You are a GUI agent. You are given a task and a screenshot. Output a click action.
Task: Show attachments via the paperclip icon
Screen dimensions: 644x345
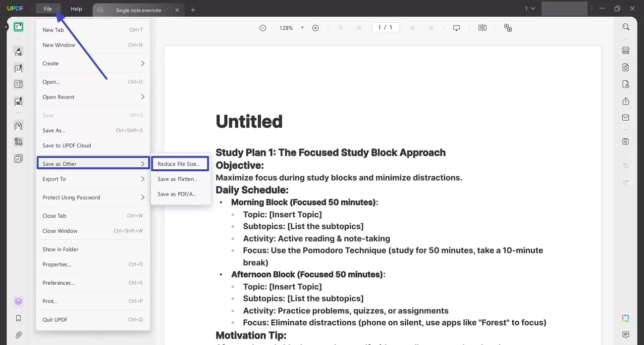[18, 335]
